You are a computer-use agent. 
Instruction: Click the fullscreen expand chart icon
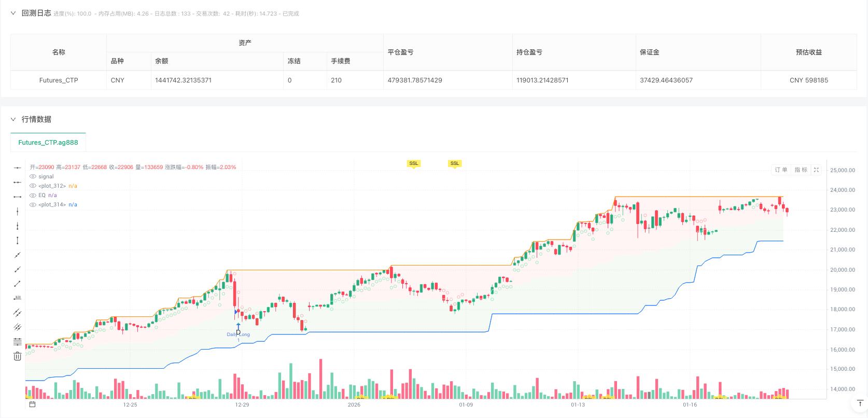pos(816,170)
